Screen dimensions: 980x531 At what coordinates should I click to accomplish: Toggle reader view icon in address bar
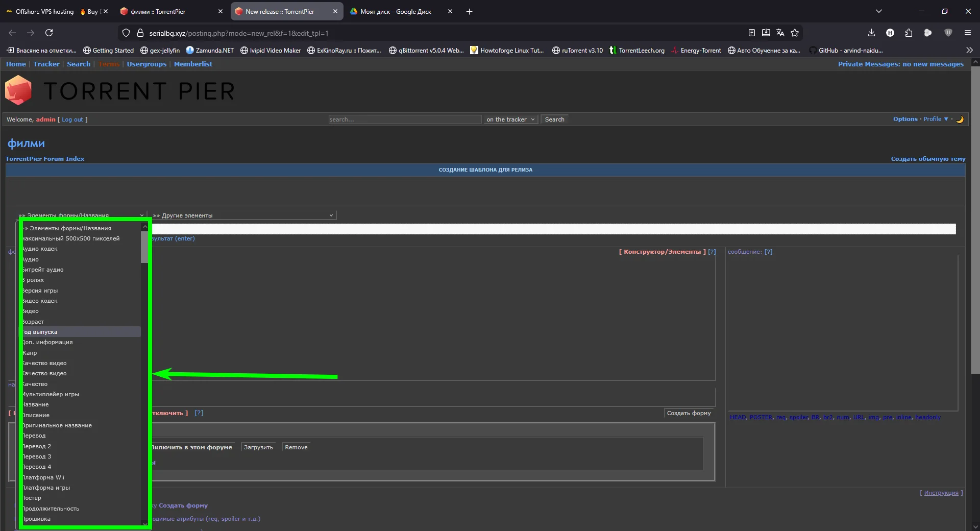751,33
